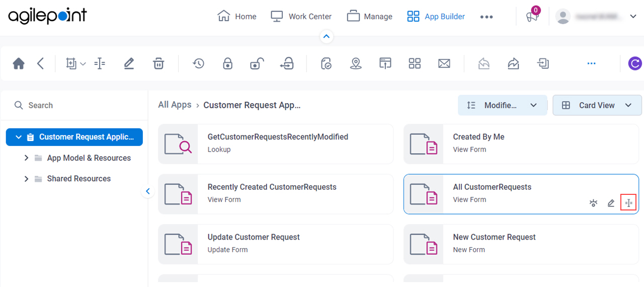644x287 pixels.
Task: Open Created By Me view form card
Action: pos(521,144)
